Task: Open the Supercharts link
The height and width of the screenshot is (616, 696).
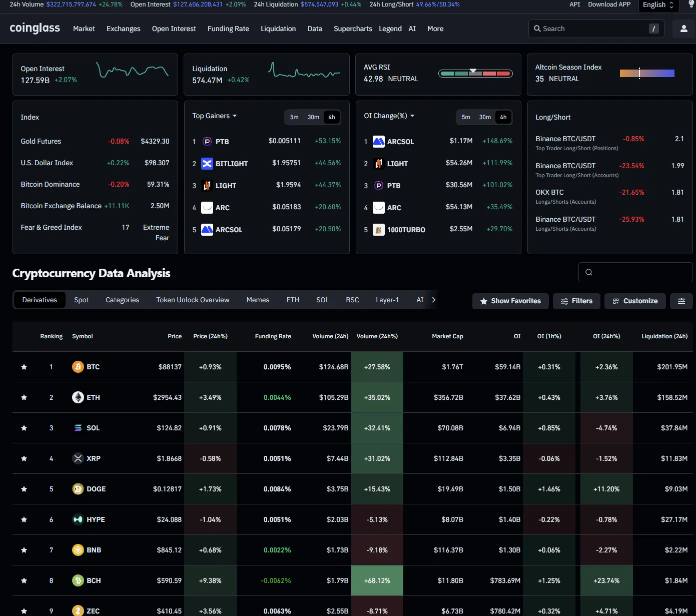Action: coord(353,29)
